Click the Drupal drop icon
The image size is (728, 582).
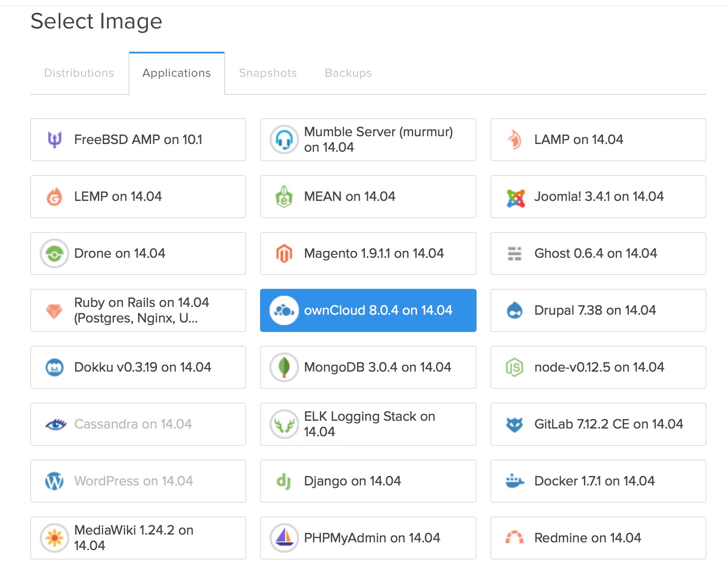[515, 310]
